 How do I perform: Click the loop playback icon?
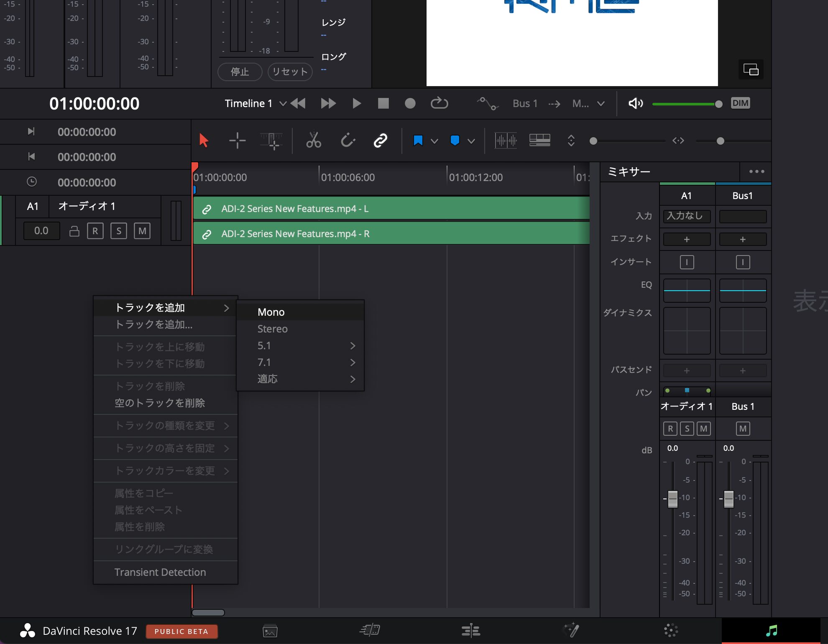pos(439,103)
